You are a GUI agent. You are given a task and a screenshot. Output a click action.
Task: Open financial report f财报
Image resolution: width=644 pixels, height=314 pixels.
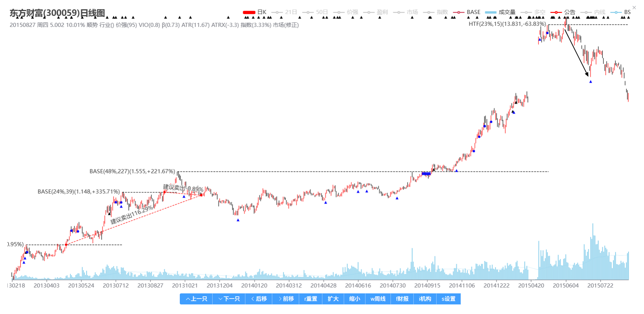tap(402, 299)
